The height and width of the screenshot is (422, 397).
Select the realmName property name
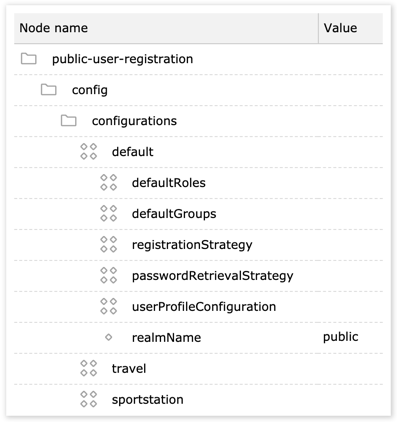click(x=167, y=338)
